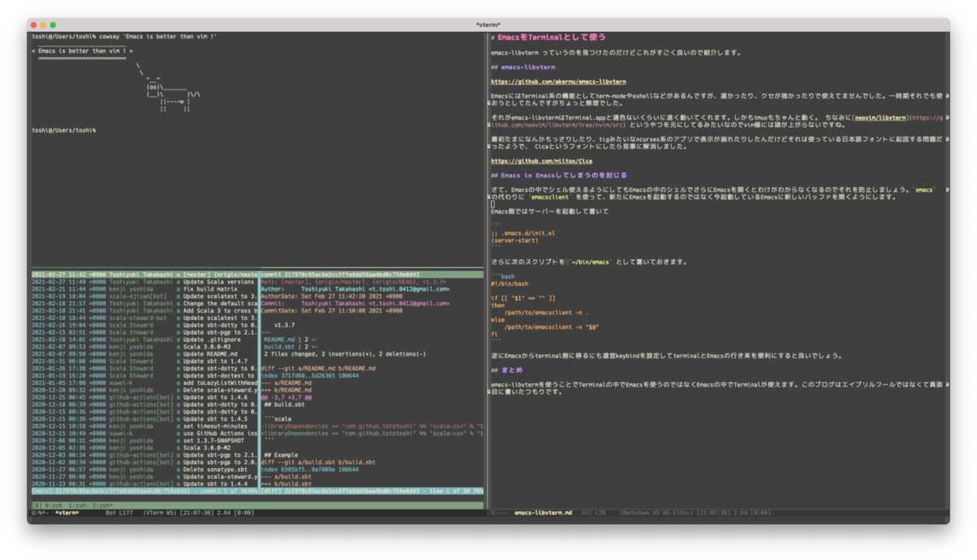The height and width of the screenshot is (560, 977).
Task: Maximize the window with green button
Action: 53,24
